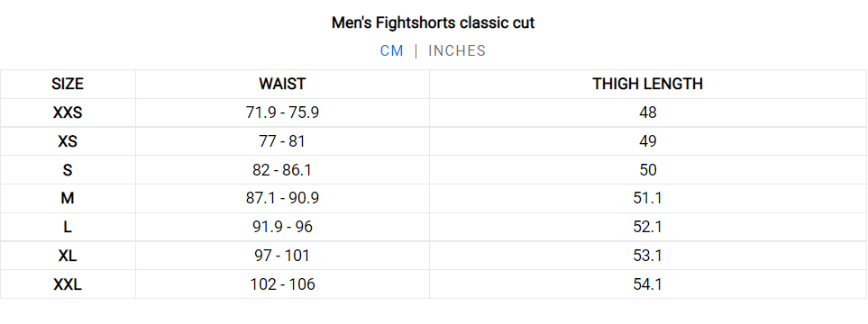Select the waist value 71.9 - 75.9

click(x=282, y=112)
